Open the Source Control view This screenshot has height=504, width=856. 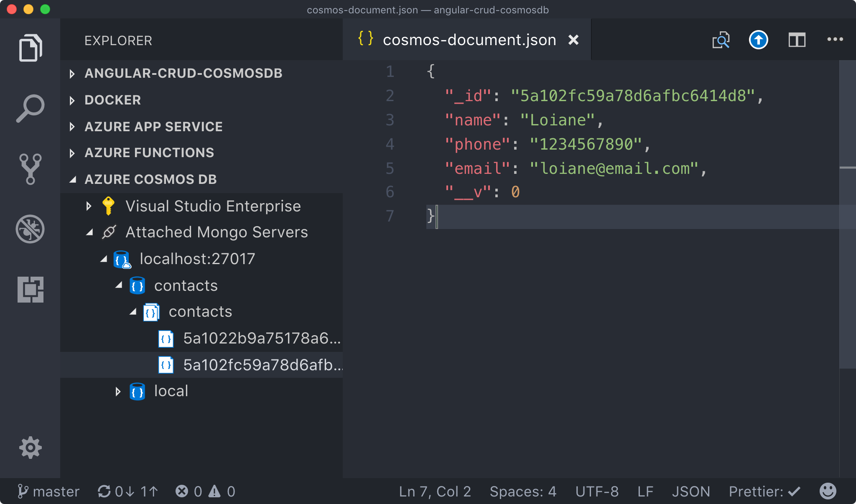pos(30,169)
